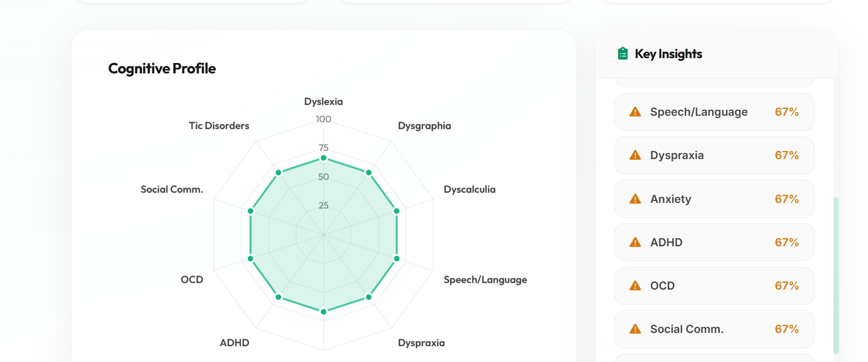Click the Dyscalculia point on the radar

point(397,211)
